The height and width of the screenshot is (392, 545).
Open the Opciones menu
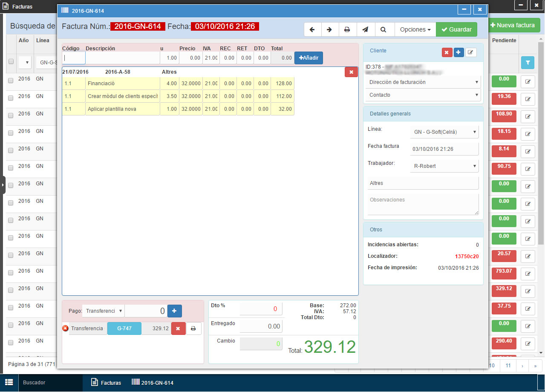coord(415,29)
